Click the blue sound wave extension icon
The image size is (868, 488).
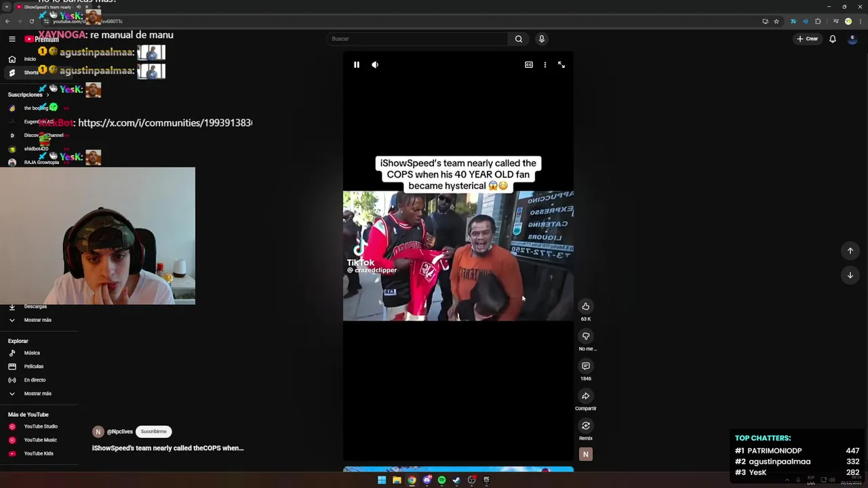806,21
